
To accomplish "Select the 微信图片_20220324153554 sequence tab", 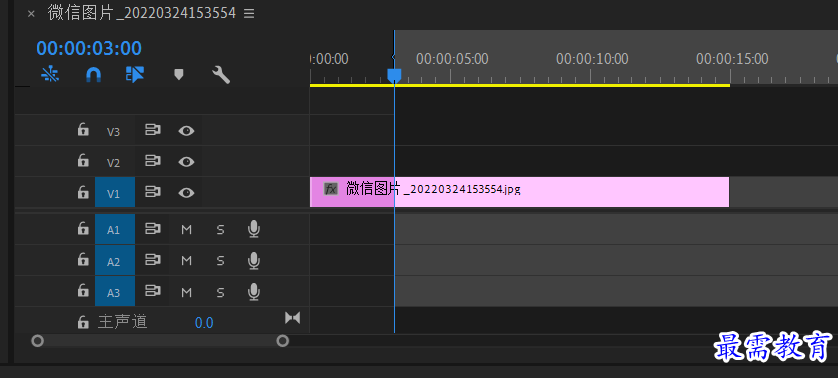I will [x=142, y=14].
